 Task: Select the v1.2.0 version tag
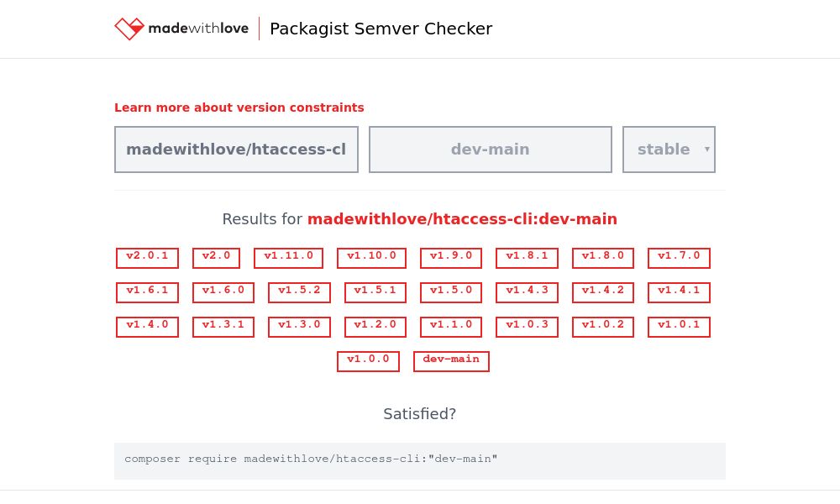point(375,326)
